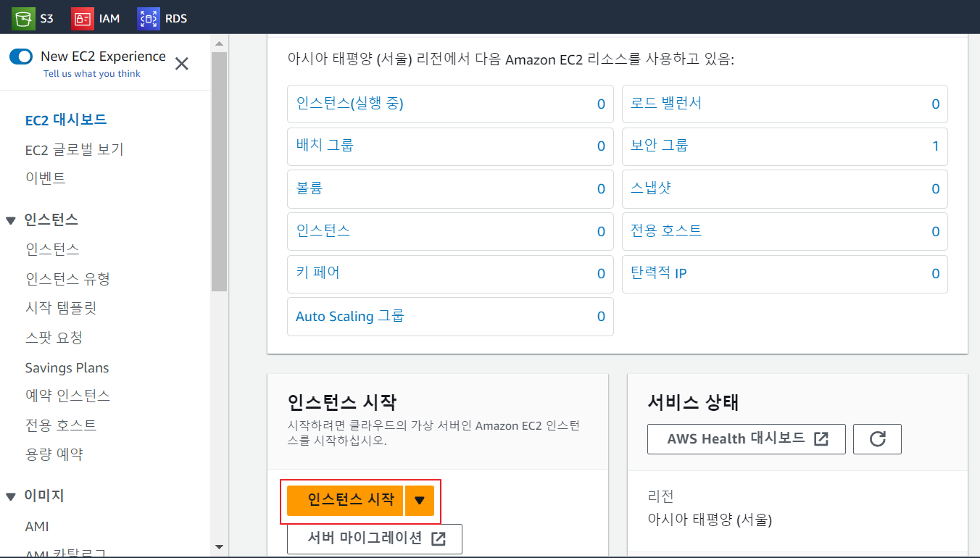Viewport: 980px width, 558px height.
Task: Click the count 1 beside 보안 그룹
Action: [935, 146]
